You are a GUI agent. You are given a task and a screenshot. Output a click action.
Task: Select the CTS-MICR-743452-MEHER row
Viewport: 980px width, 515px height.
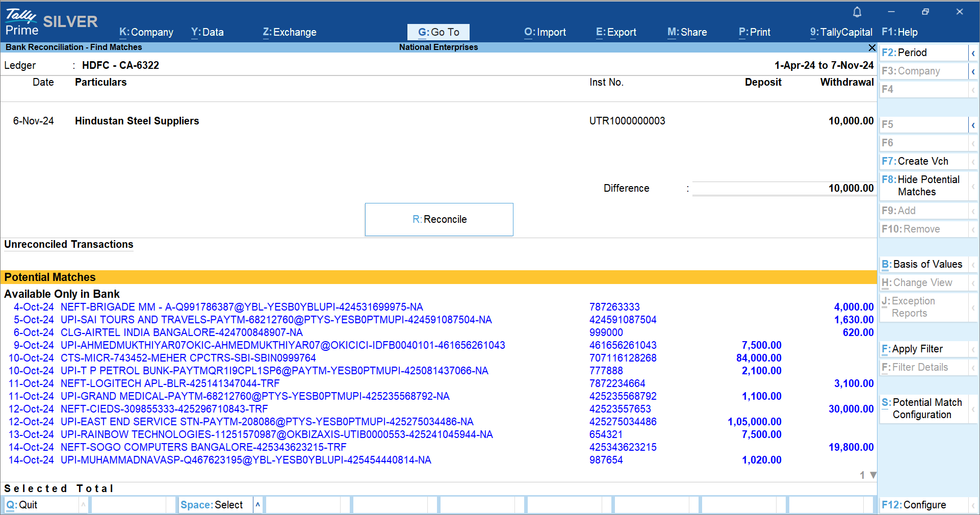point(439,358)
